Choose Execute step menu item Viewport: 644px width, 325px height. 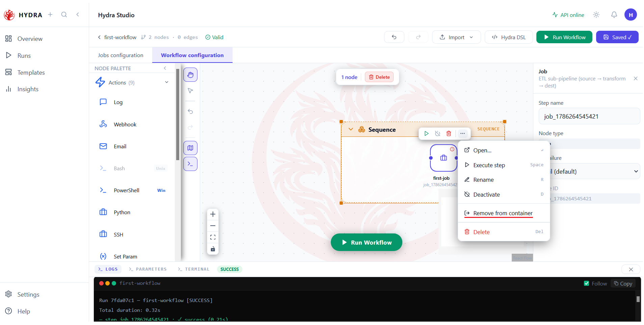[x=504, y=165]
